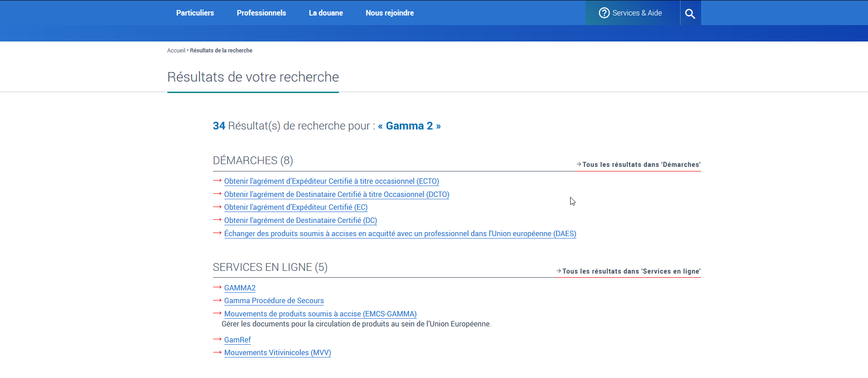Screen dimensions: 868x378
Task: Open the Nous rejoindre menu
Action: (390, 13)
